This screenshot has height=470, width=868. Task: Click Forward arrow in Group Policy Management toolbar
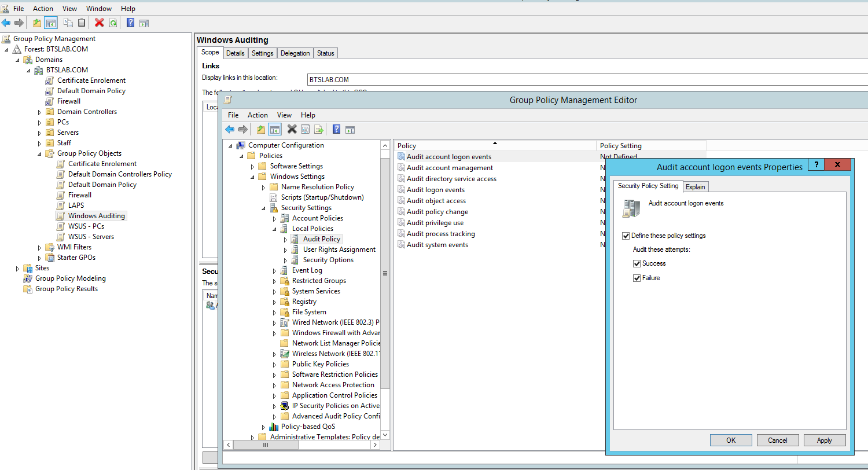pos(19,23)
